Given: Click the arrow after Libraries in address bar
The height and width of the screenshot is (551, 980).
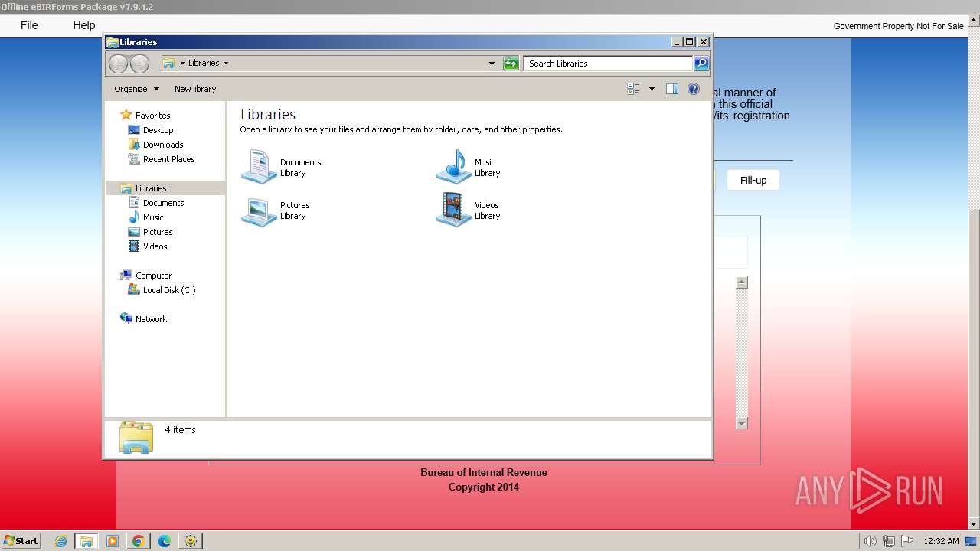Looking at the screenshot, I should pos(226,64).
